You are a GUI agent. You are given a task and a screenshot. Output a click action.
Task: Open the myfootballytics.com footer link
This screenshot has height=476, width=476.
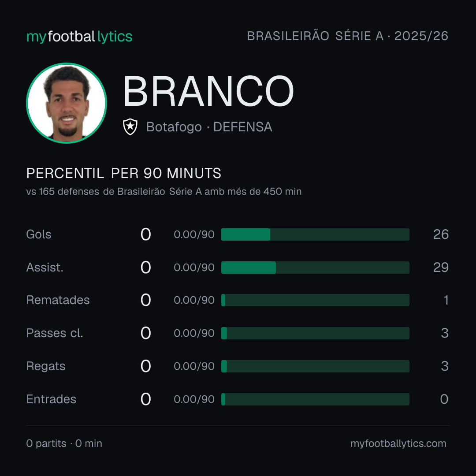(x=398, y=443)
